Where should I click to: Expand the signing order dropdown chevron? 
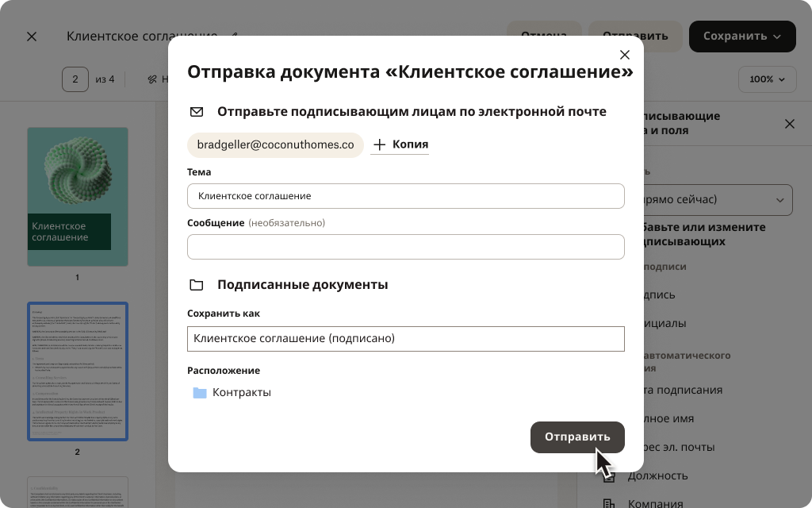click(780, 200)
